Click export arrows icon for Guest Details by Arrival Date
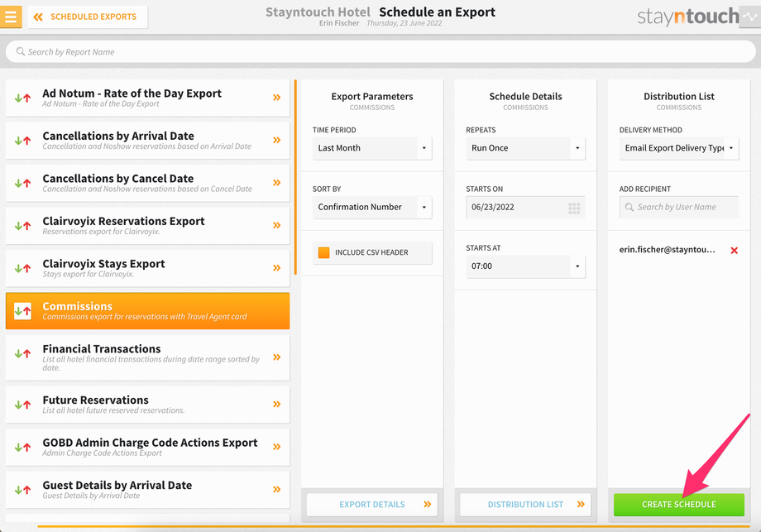Screen dimensions: 761x532 click(23, 490)
